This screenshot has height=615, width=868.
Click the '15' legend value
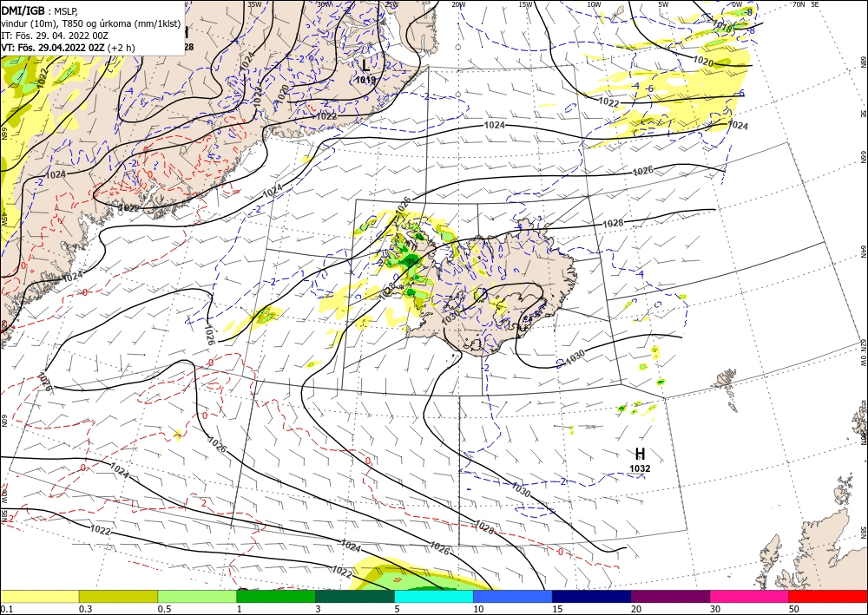click(x=557, y=609)
